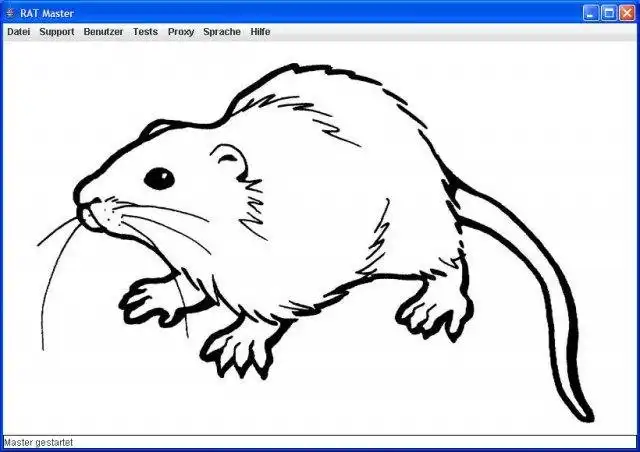The width and height of the screenshot is (640, 452).
Task: Open the Support menu
Action: (57, 32)
